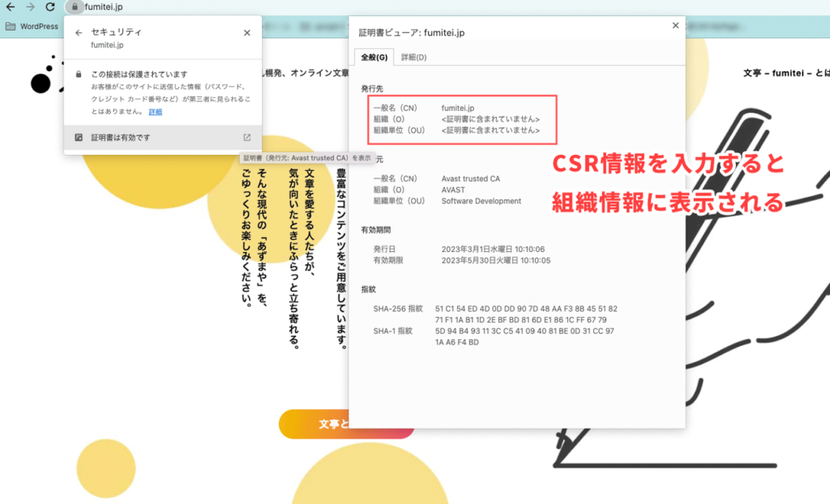Click the 指紋 section heading

pos(369,289)
